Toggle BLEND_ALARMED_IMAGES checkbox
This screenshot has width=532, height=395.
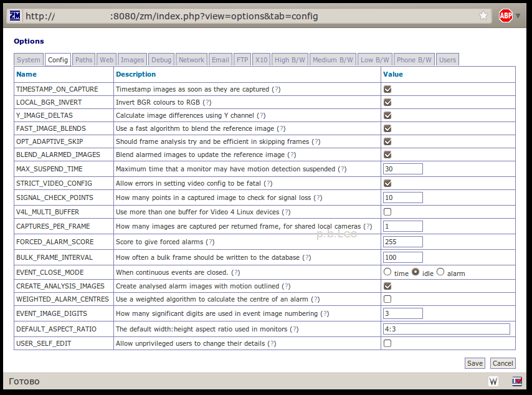pyautogui.click(x=387, y=155)
